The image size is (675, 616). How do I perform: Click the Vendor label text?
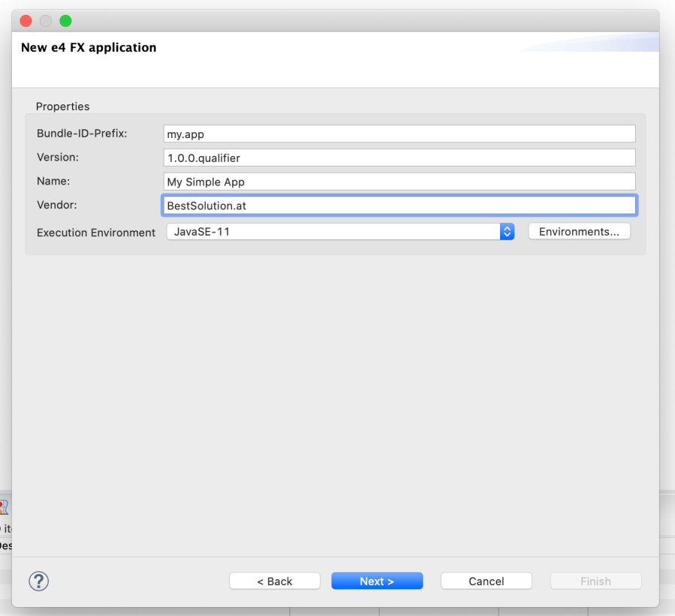point(57,205)
